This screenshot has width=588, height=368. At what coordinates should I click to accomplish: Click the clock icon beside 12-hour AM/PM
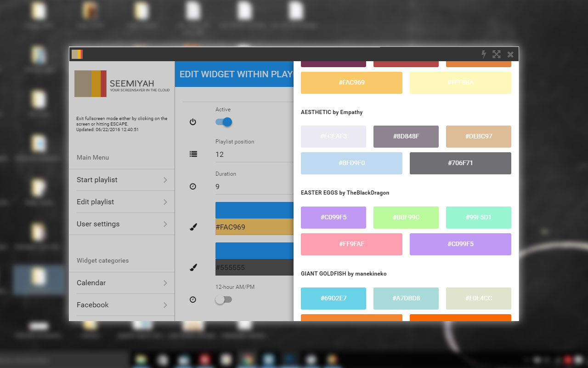click(193, 299)
